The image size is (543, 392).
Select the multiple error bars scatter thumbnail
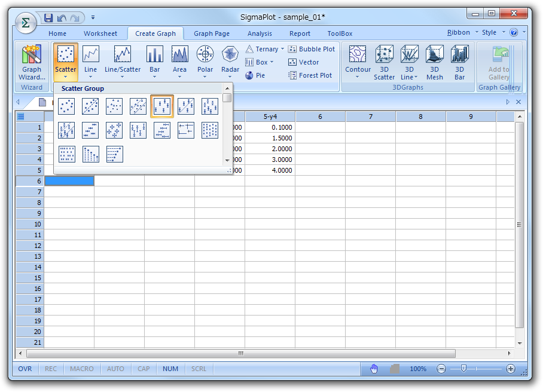pyautogui.click(x=210, y=106)
